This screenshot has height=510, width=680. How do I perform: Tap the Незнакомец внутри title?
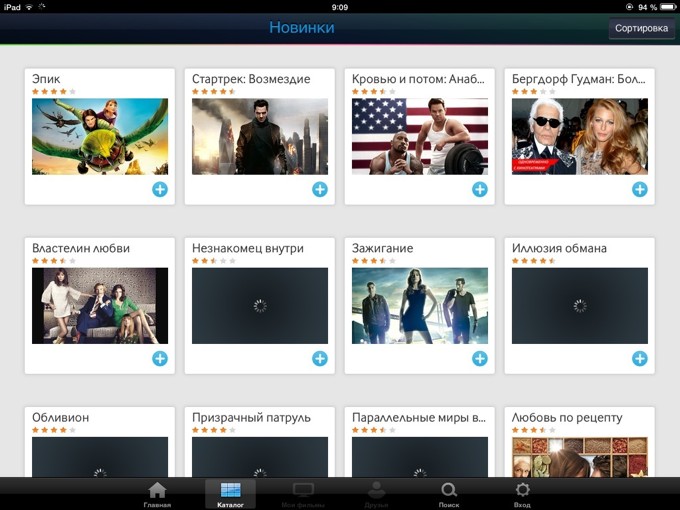coord(248,248)
